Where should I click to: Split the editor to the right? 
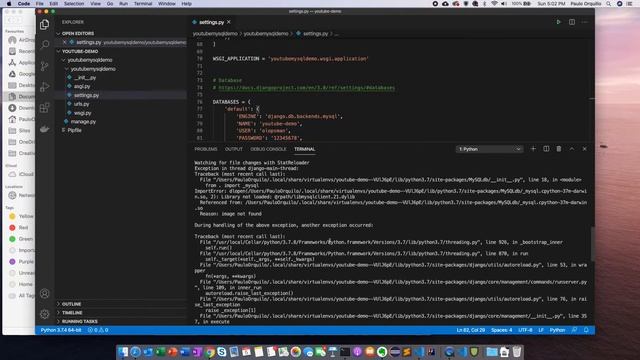click(572, 22)
